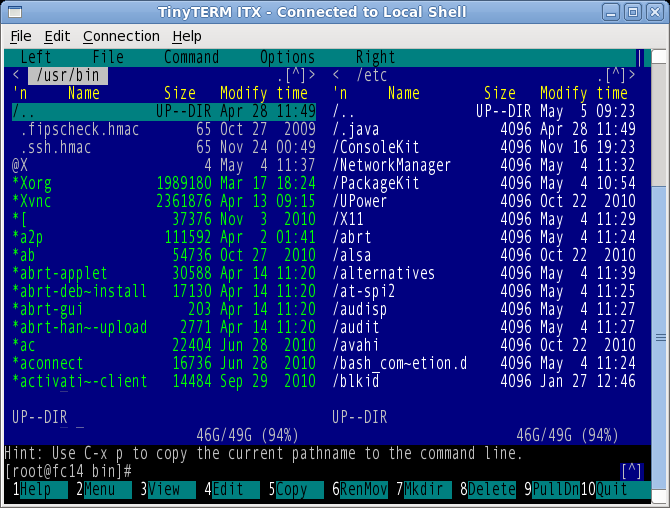Select .ssh.hmac file
670x508 pixels.
(164, 147)
